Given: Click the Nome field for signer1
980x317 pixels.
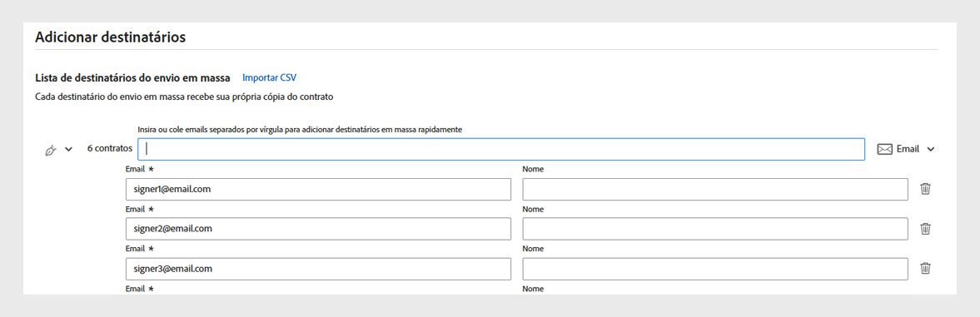Looking at the screenshot, I should 715,189.
